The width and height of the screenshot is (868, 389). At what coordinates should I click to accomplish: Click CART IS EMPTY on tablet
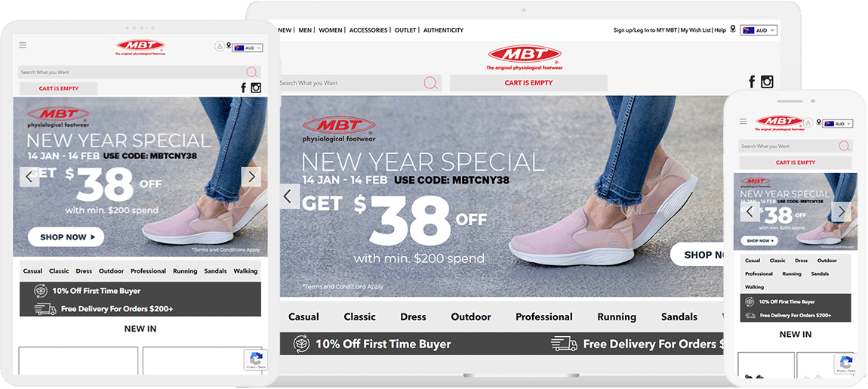point(59,88)
